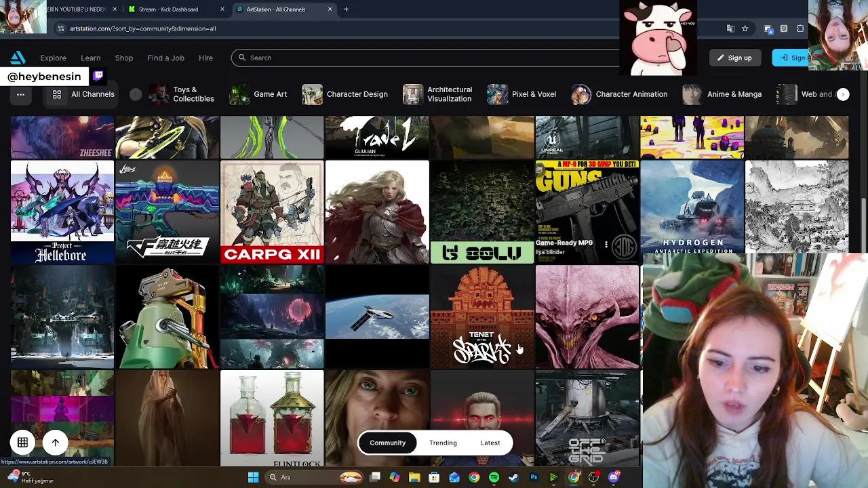The height and width of the screenshot is (488, 868).
Task: View site information in address bar
Action: (x=60, y=28)
